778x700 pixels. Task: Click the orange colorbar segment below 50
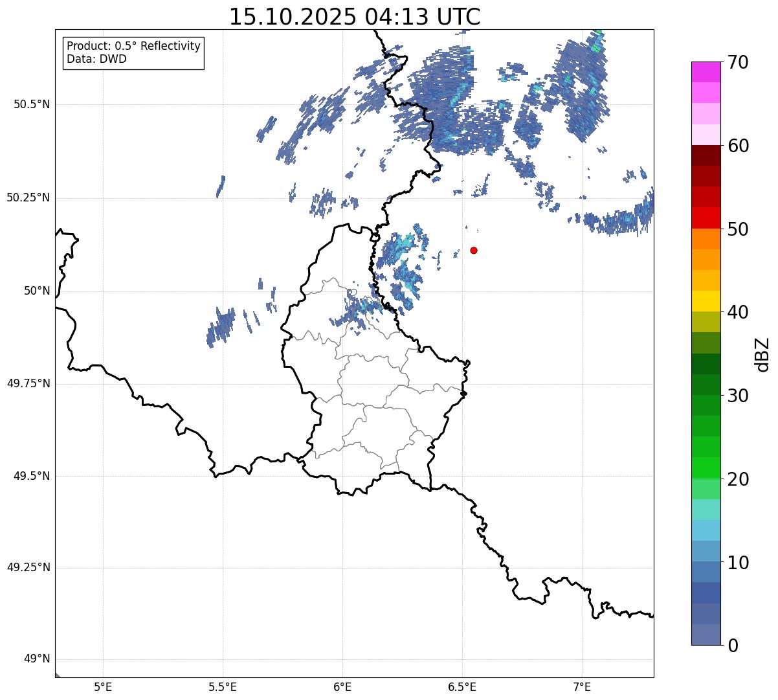pyautogui.click(x=706, y=239)
